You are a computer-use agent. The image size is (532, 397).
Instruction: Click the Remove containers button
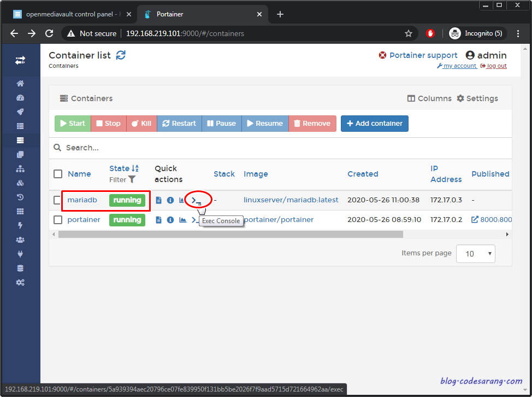point(312,123)
